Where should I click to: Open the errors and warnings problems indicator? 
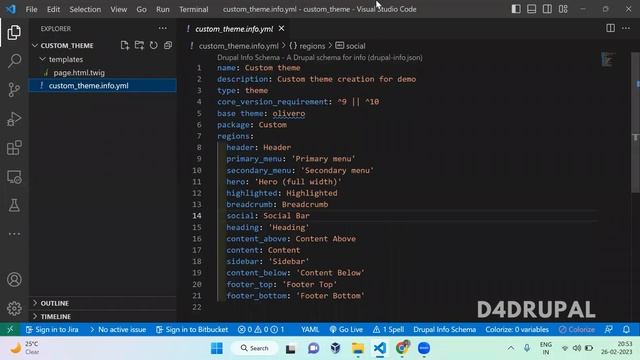pyautogui.click(x=261, y=329)
